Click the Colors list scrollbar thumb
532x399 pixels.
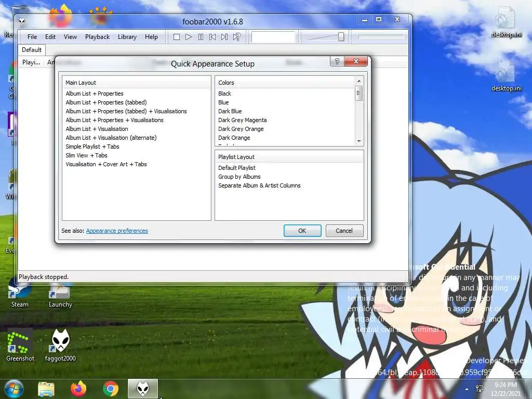pos(359,93)
